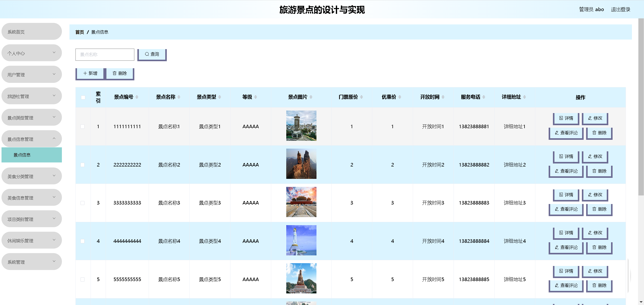Select 景点信息 submenu item
This screenshot has width=644, height=305.
point(22,155)
